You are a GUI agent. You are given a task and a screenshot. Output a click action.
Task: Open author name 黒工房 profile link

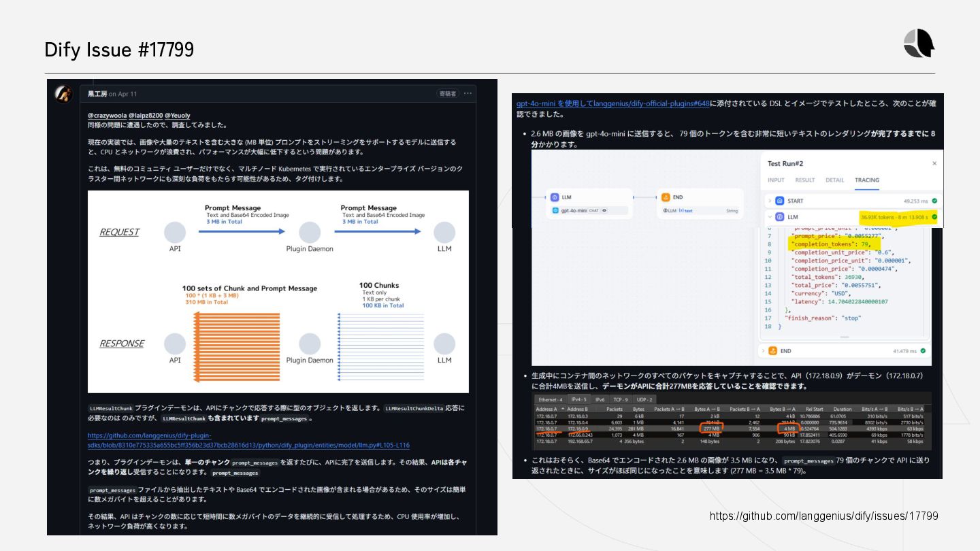pos(97,93)
